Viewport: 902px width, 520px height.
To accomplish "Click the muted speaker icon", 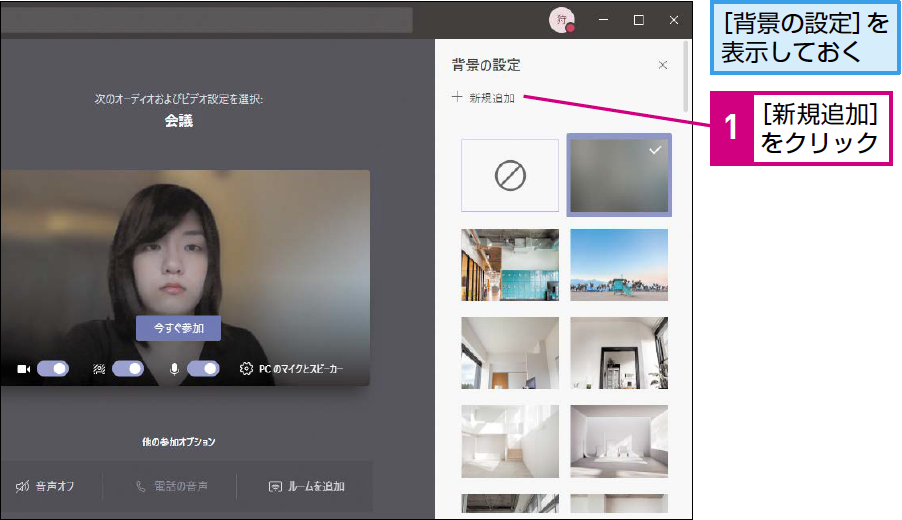I will [x=22, y=487].
